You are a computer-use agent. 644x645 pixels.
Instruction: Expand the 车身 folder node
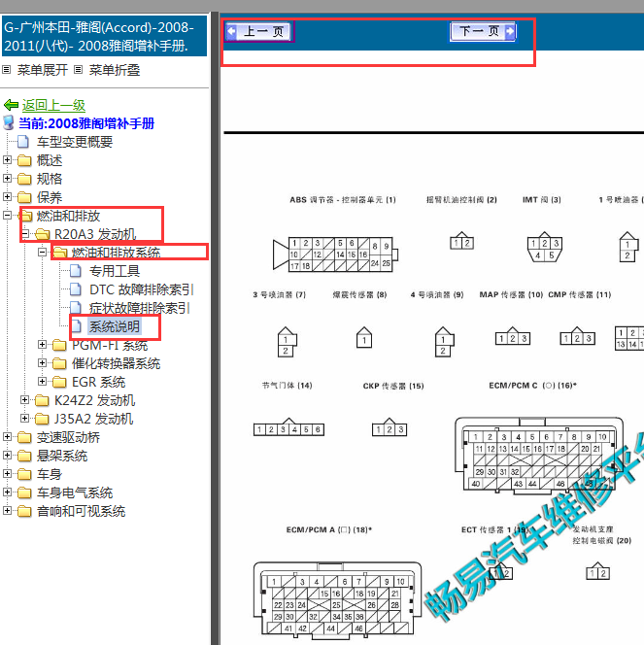[7, 473]
